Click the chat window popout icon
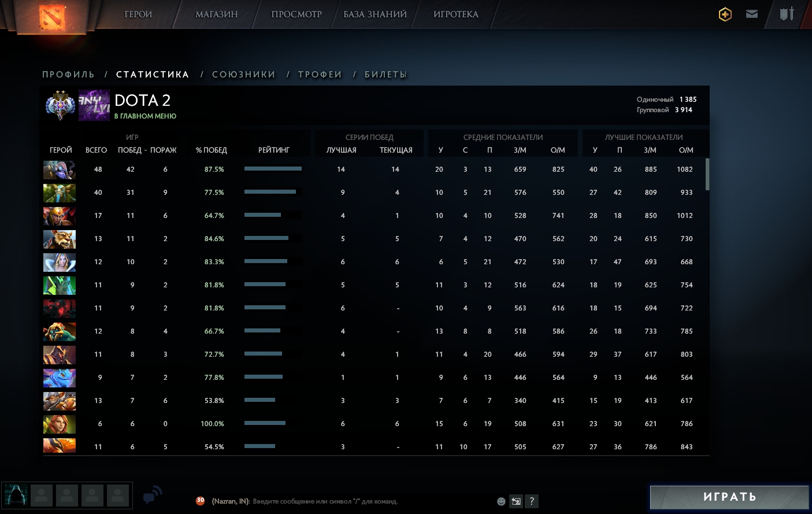This screenshot has height=514, width=812. [516, 501]
